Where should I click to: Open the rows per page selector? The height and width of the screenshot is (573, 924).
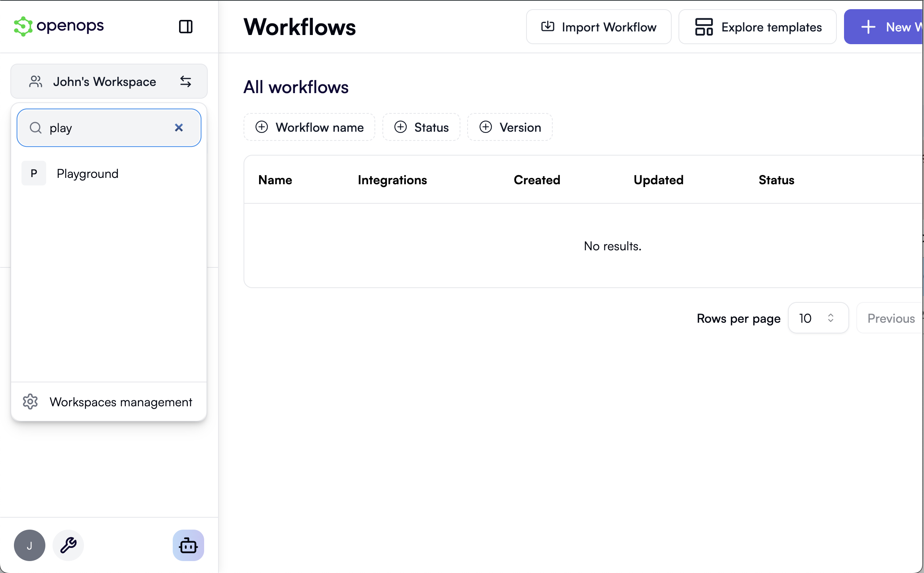(818, 318)
